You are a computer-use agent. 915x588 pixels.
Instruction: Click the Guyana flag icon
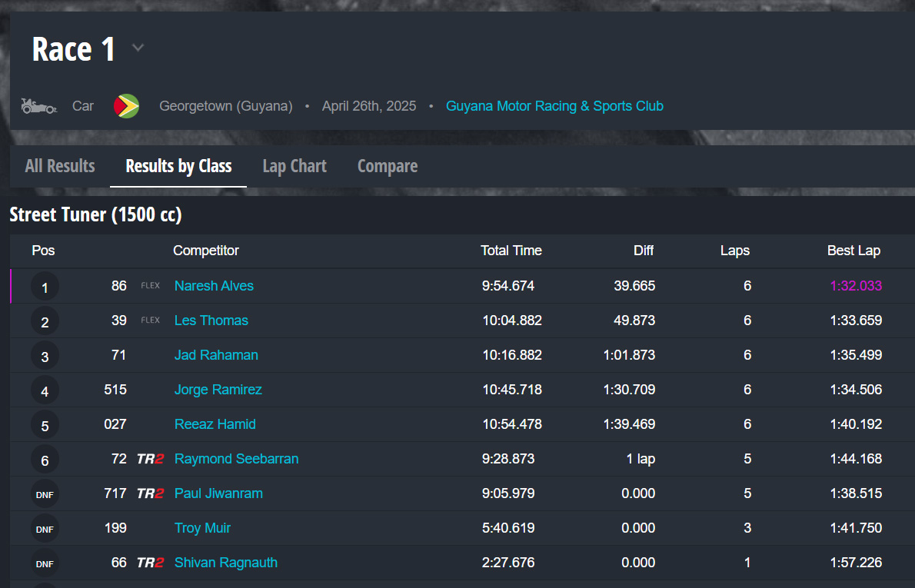click(x=126, y=106)
